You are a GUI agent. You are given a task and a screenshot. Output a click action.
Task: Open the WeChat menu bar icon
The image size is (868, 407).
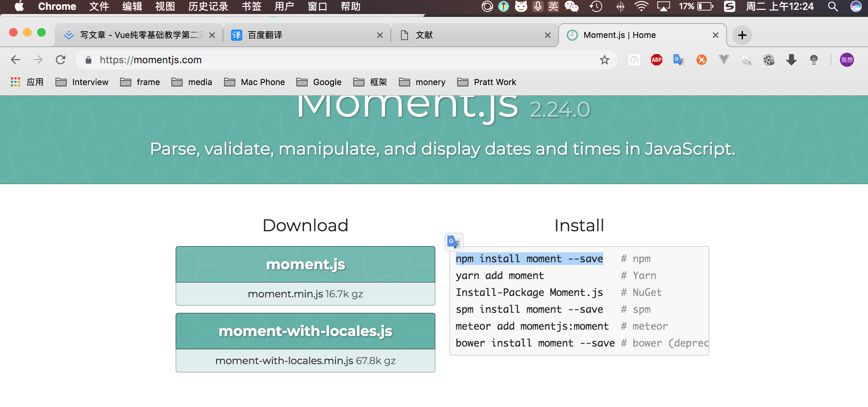(571, 6)
